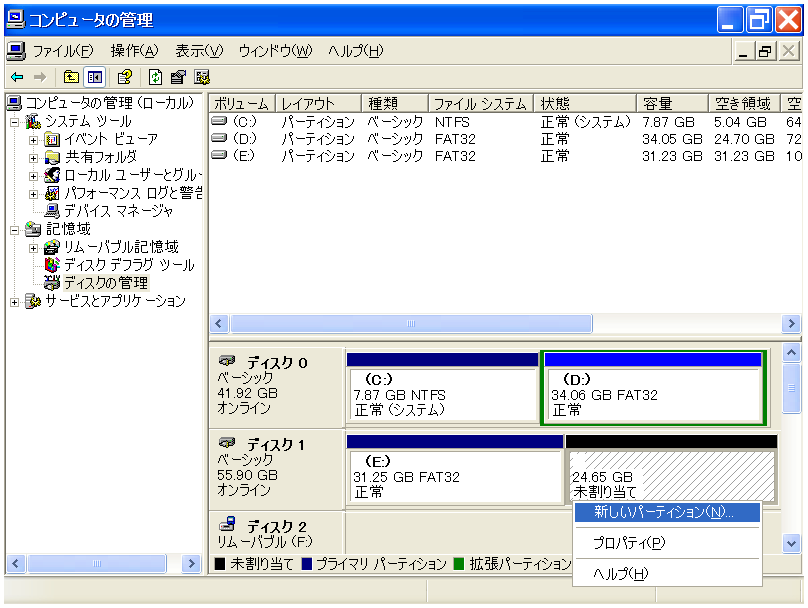Viewport: 808px width, 608px height.
Task: Choose ヘルプ(H) from context menu
Action: point(667,573)
